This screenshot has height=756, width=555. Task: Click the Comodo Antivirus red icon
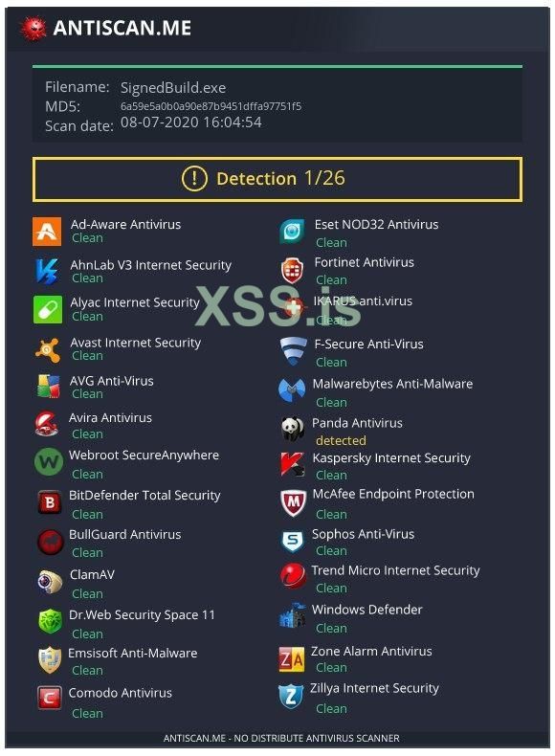[50, 699]
